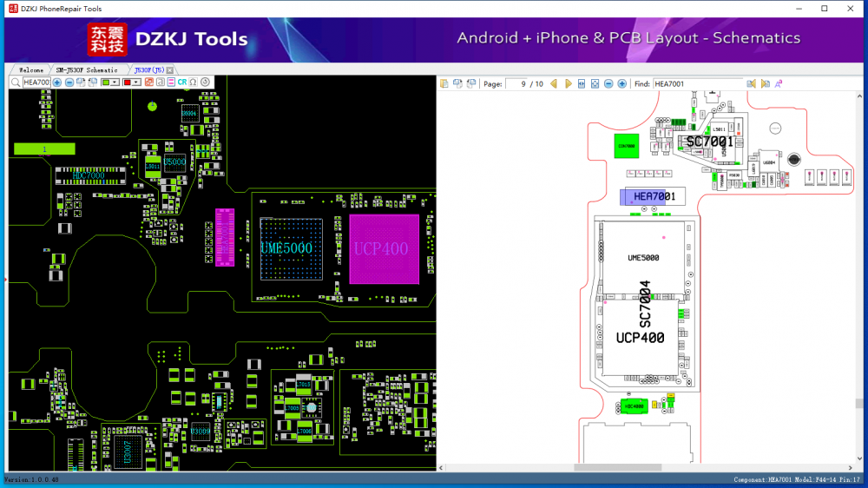Screen dimensions: 868x488
Task: Click the HDC7000 connector on PCB layout
Action: point(90,176)
